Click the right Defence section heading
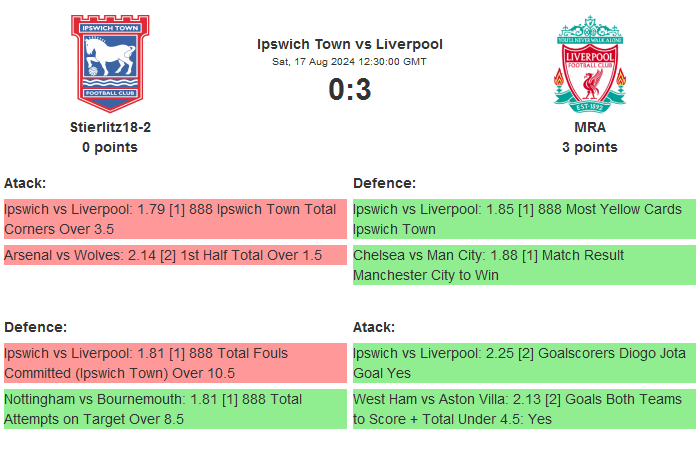The width and height of the screenshot is (700, 460). click(385, 183)
